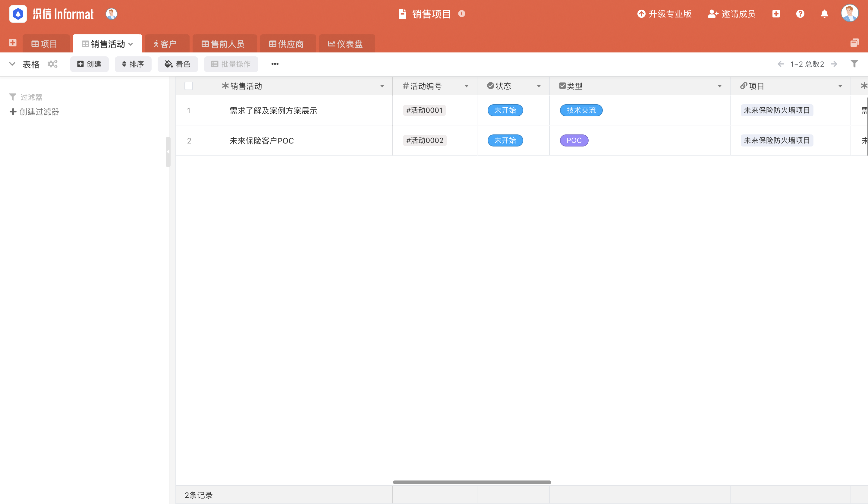Select the header checkbox to select all rows
This screenshot has height=504, width=868.
point(189,86)
